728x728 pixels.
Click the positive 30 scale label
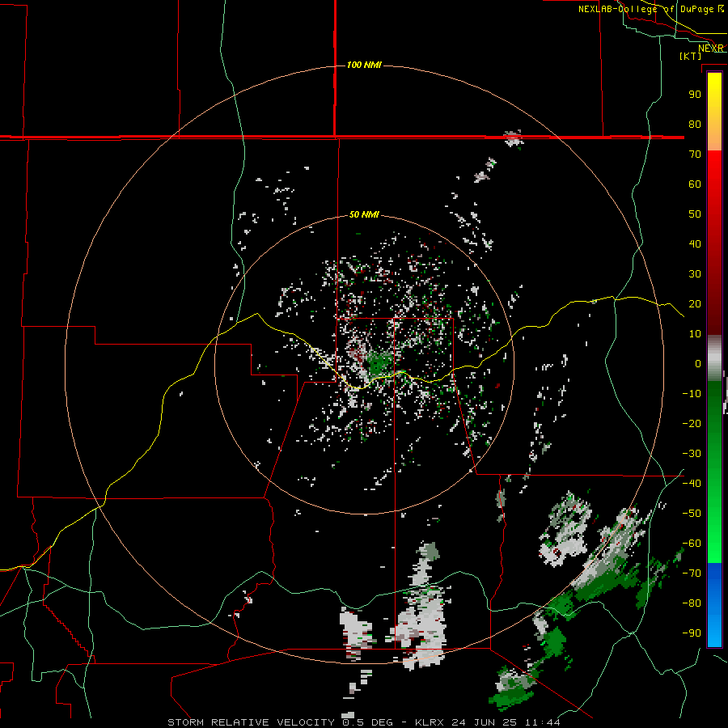695,274
